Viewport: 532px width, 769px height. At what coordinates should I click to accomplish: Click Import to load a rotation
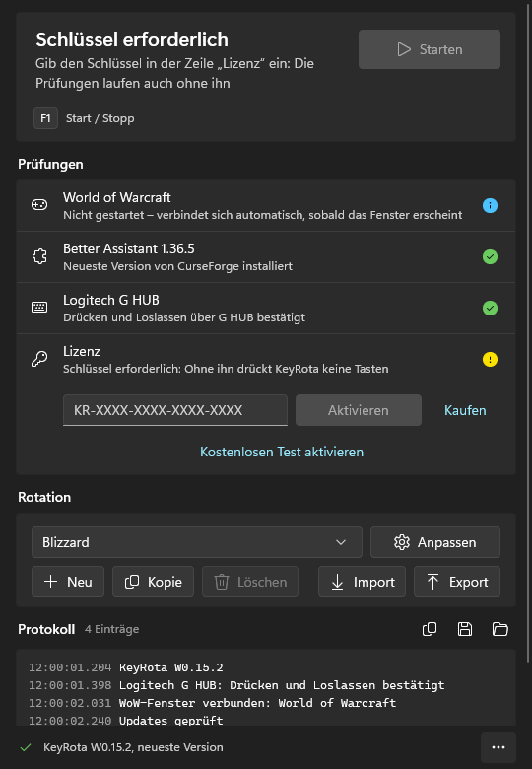click(x=362, y=582)
